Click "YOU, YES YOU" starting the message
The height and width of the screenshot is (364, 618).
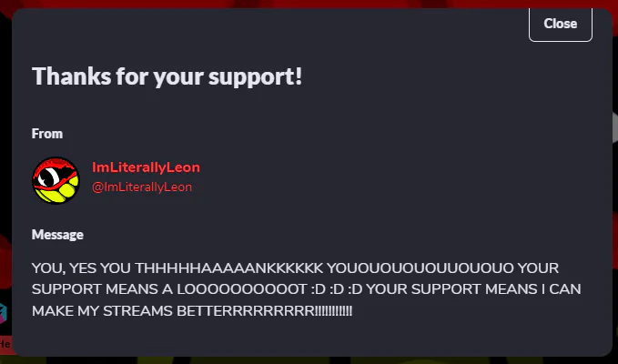click(81, 268)
